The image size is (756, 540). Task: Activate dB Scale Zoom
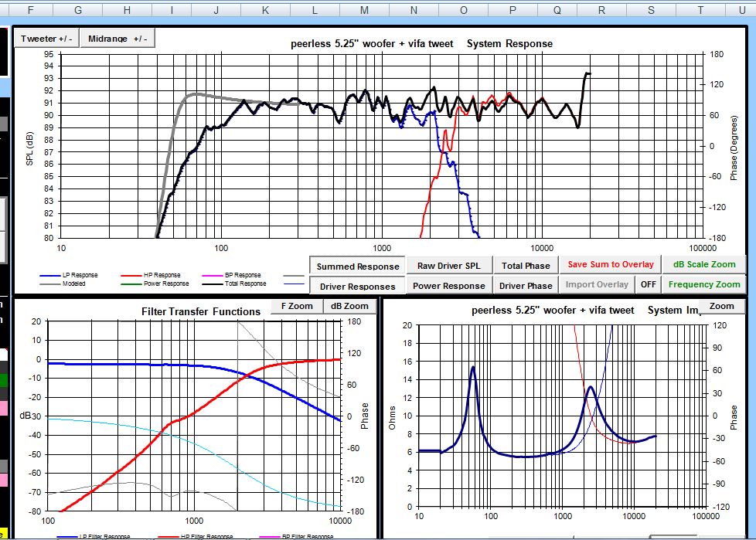(x=704, y=264)
